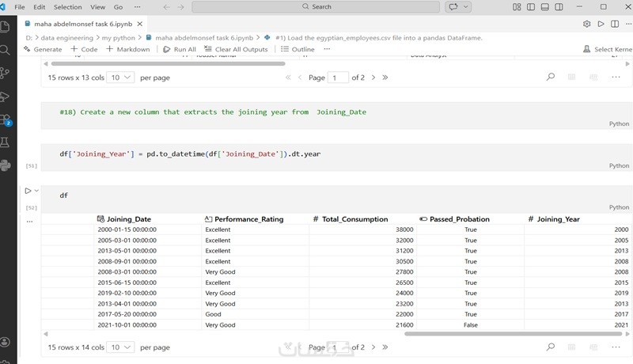Image resolution: width=633 pixels, height=364 pixels.
Task: Toggle the bottom panel layout icon
Action: [544, 7]
